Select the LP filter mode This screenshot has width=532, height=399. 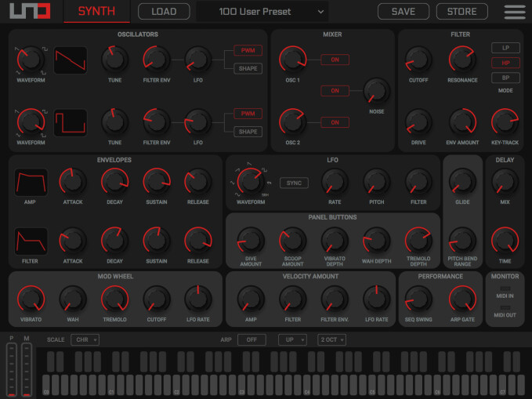505,49
